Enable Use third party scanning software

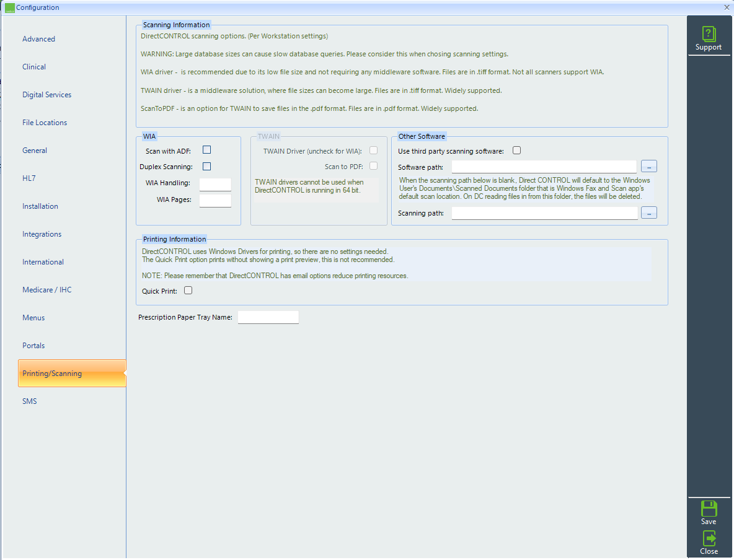[x=517, y=150]
